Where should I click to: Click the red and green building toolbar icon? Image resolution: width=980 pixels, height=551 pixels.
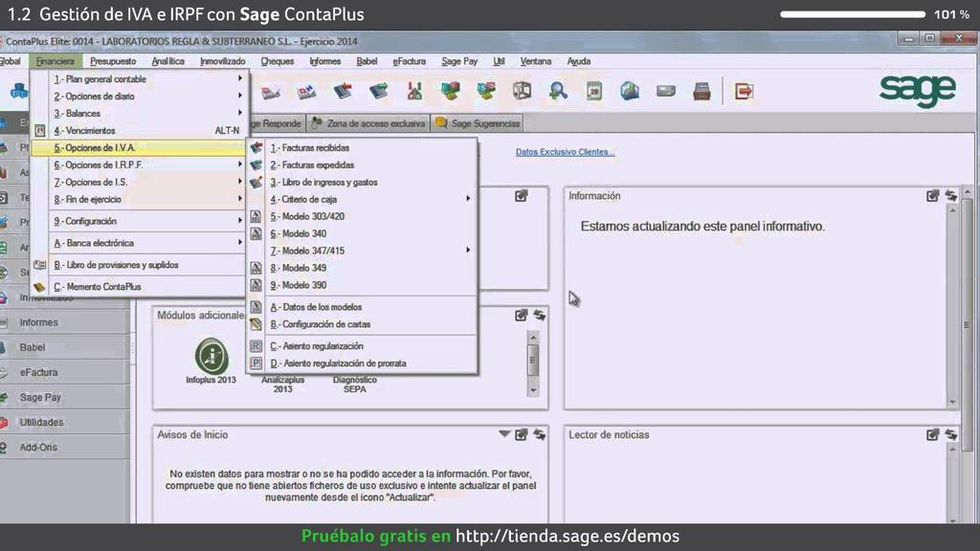[414, 91]
